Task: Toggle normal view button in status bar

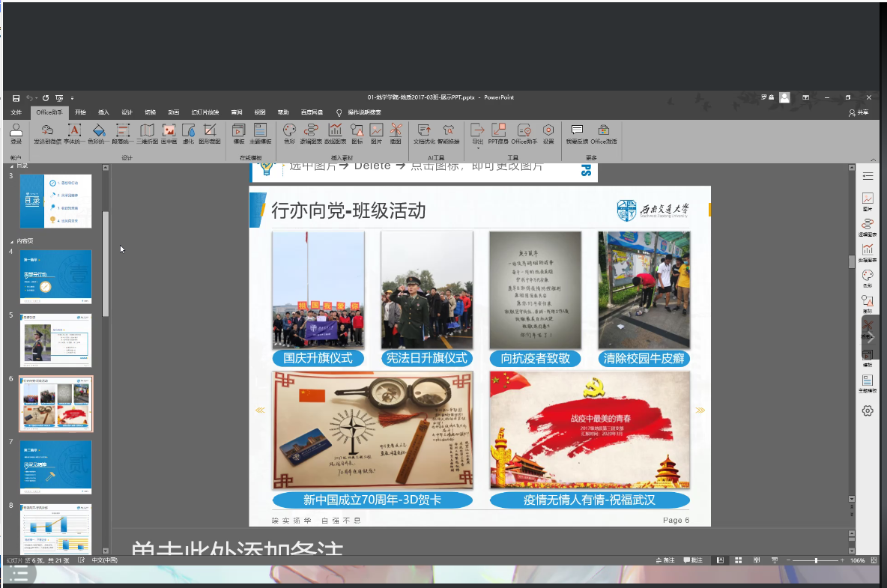Action: 720,560
